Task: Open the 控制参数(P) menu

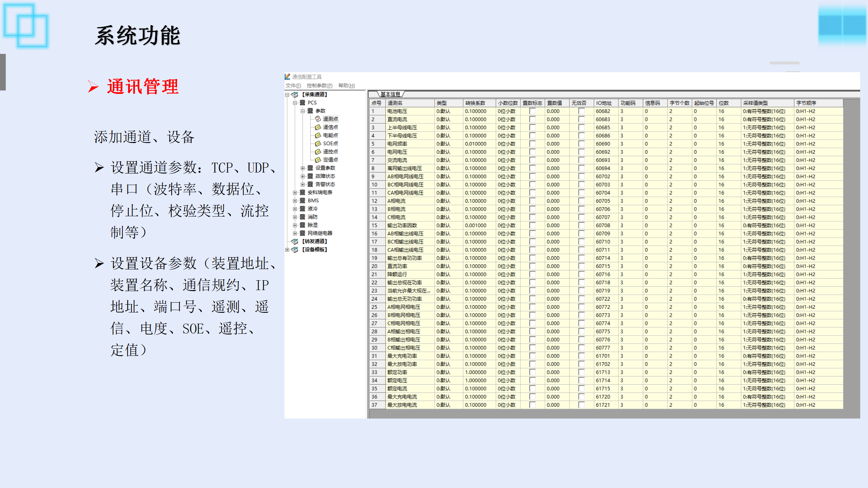Action: 319,85
